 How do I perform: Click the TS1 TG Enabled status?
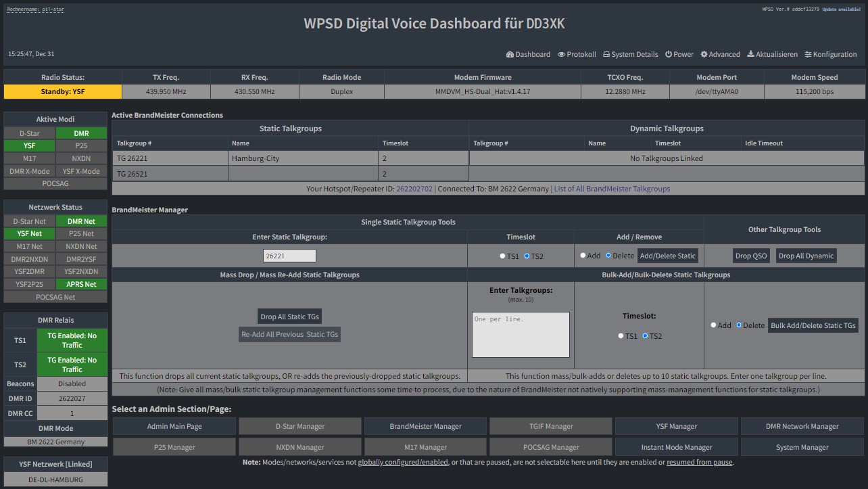[72, 340]
